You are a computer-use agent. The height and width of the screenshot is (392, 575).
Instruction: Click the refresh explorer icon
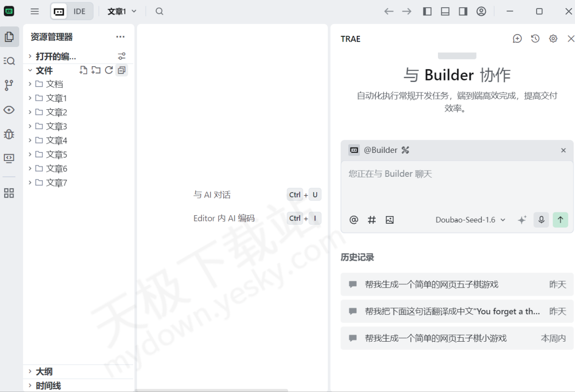109,70
